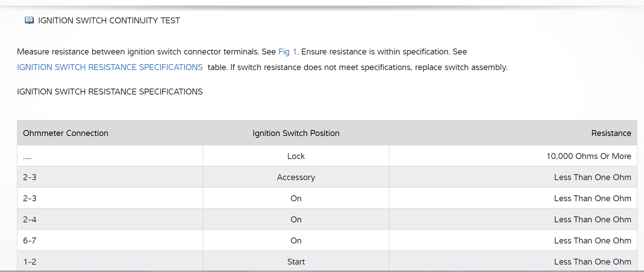Select the Lock position cell
The height and width of the screenshot is (272, 644).
(x=296, y=156)
